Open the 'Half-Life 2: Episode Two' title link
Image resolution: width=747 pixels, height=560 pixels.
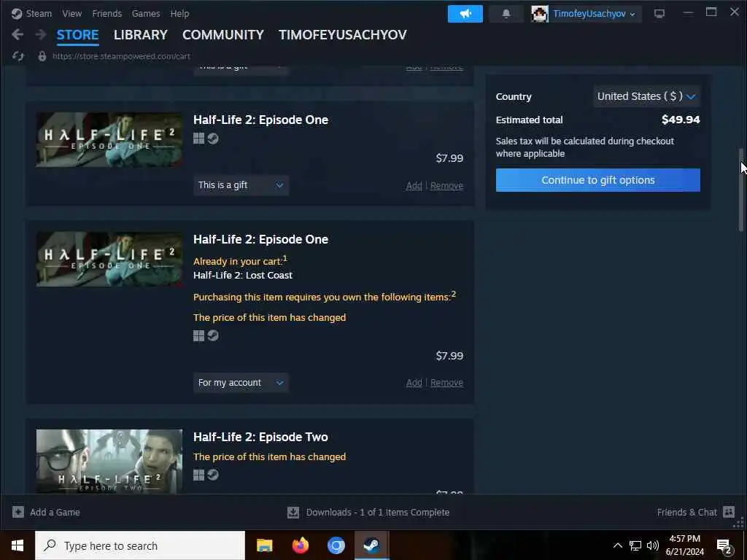[x=260, y=437]
